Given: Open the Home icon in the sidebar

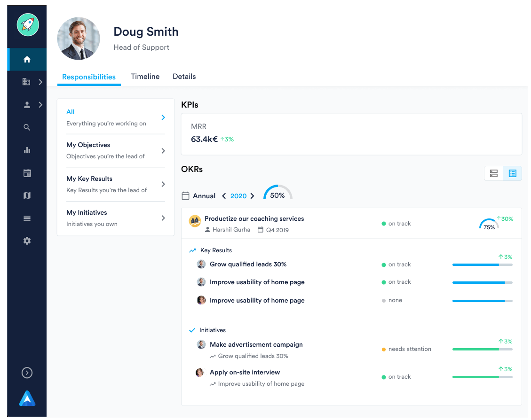Looking at the screenshot, I should [27, 60].
